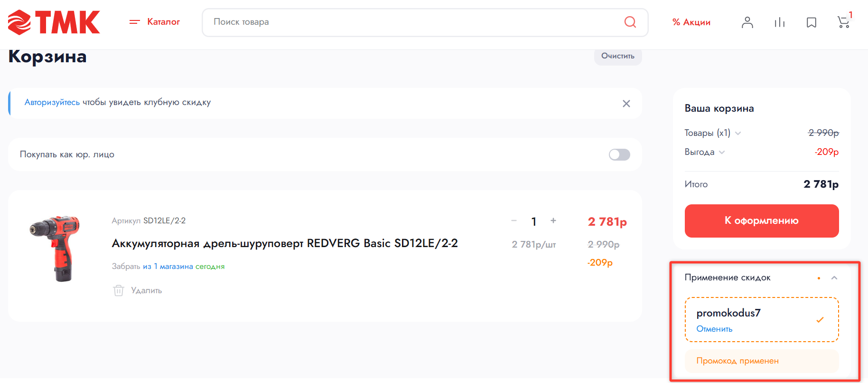Image resolution: width=868 pixels, height=383 pixels.
Task: Click the К оформлению checkout button
Action: tap(762, 221)
